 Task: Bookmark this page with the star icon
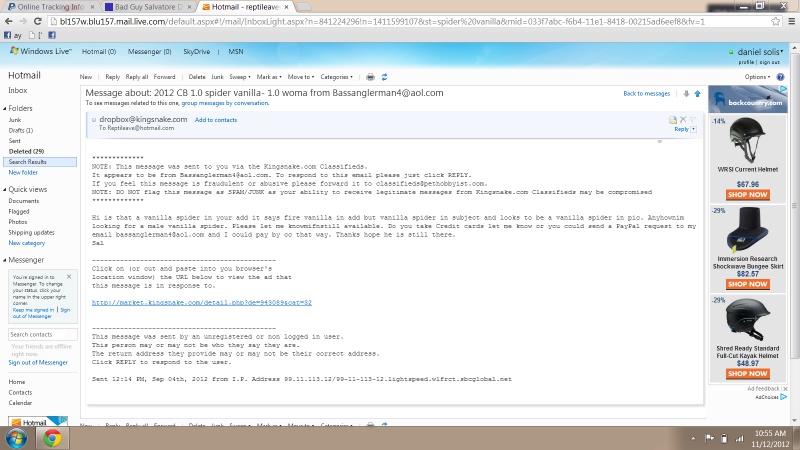pyautogui.click(x=776, y=21)
